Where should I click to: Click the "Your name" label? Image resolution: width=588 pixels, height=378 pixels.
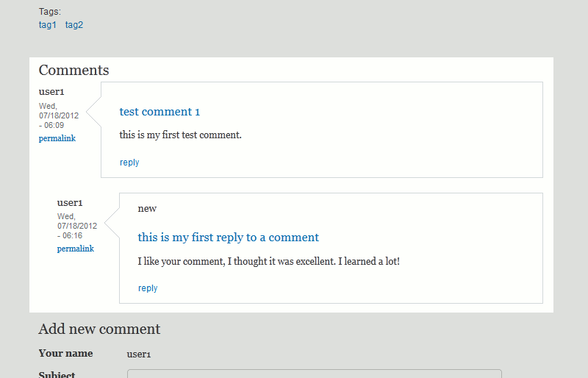[x=65, y=354]
